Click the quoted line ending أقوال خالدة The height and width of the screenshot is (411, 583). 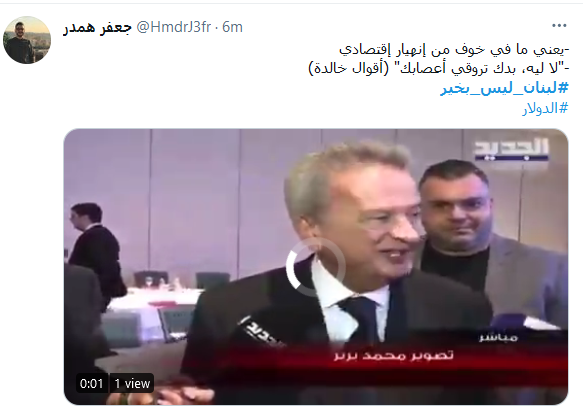click(439, 68)
